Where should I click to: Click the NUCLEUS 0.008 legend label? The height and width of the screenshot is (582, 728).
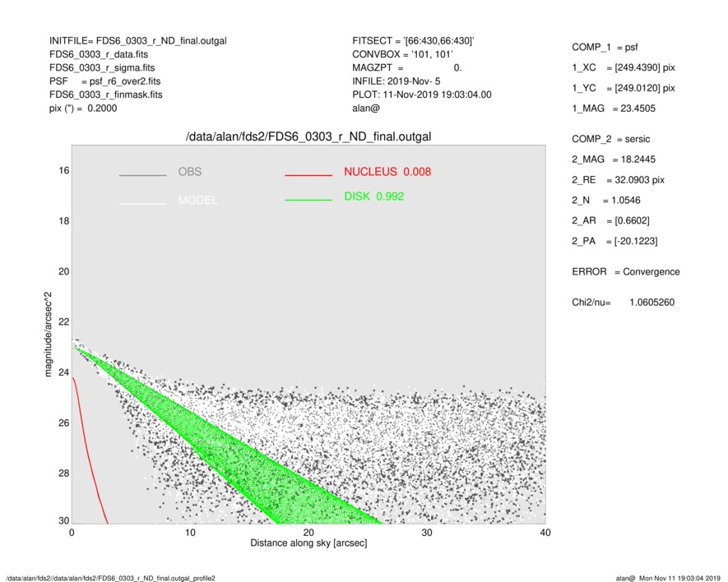[x=387, y=172]
